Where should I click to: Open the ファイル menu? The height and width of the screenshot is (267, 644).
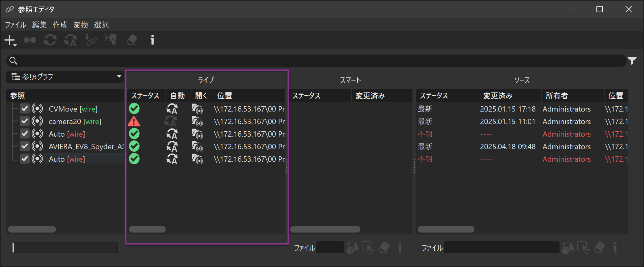point(15,25)
